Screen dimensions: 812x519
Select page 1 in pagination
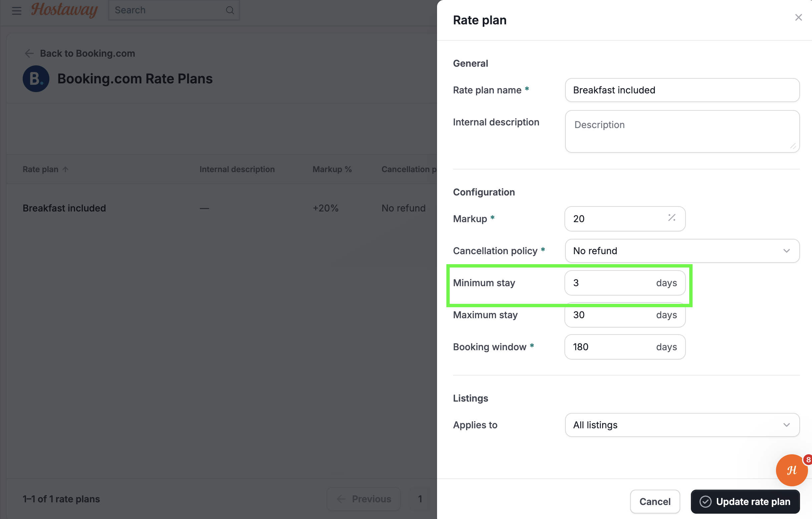click(x=420, y=499)
